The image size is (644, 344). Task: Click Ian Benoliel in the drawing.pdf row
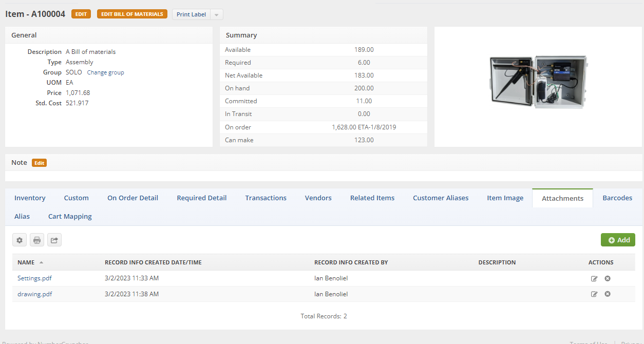pyautogui.click(x=331, y=294)
